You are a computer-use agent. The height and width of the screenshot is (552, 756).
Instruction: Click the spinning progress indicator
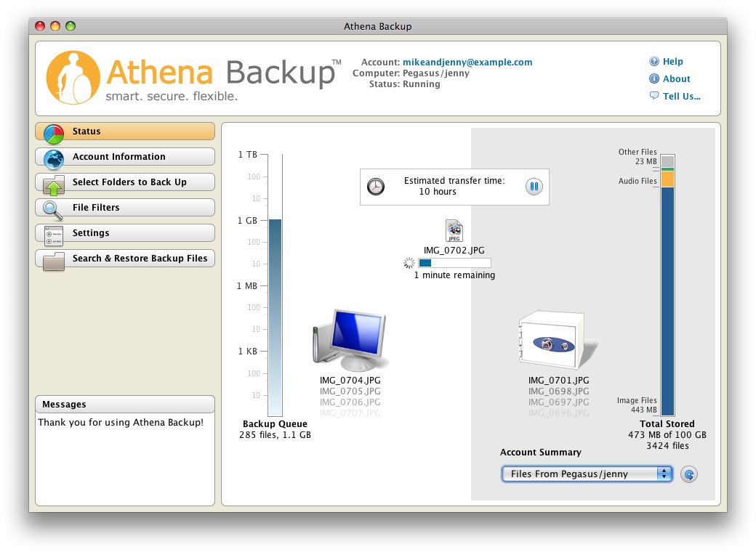tap(409, 263)
